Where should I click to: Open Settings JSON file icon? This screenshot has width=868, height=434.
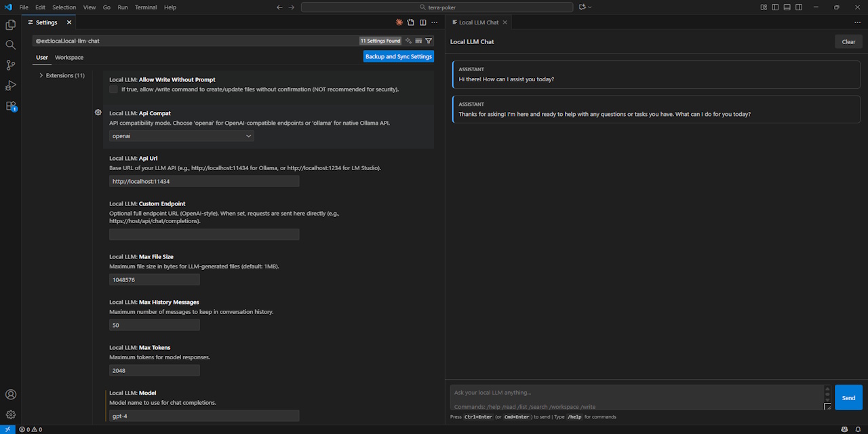pos(411,22)
